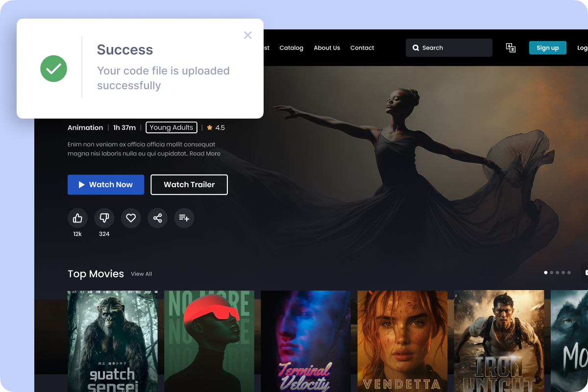View All top movies
Screen dimensions: 588x392
click(141, 274)
